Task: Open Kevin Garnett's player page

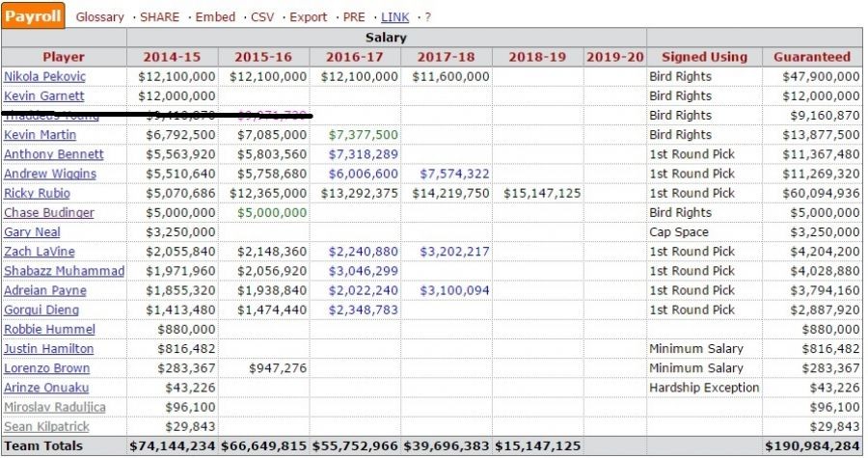Action: coord(43,95)
